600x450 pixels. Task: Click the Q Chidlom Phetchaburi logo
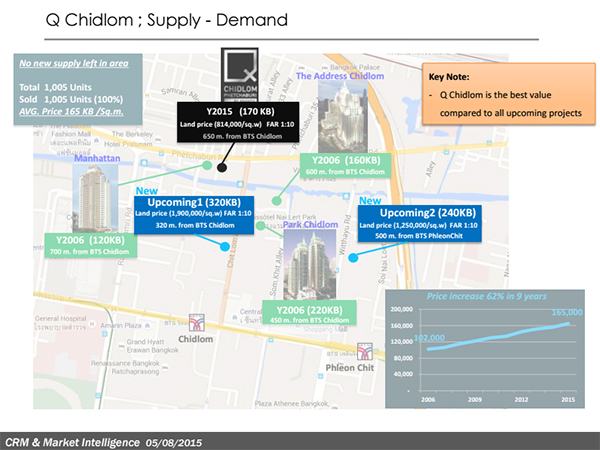(242, 75)
